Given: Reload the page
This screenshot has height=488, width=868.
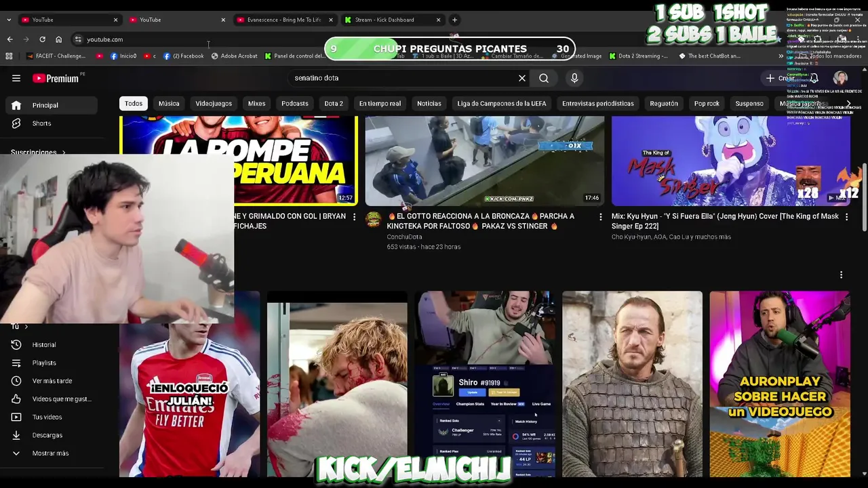Looking at the screenshot, I should click(x=42, y=39).
